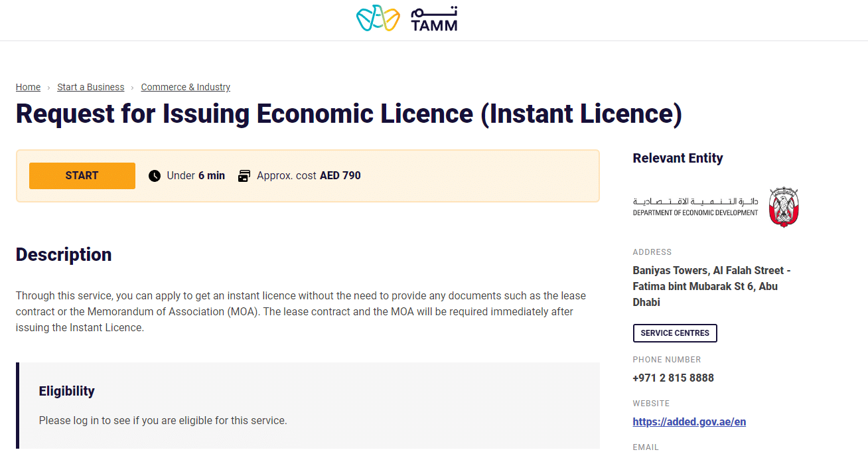
Task: Click the Abu Dhabi government crest logo
Action: [784, 206]
